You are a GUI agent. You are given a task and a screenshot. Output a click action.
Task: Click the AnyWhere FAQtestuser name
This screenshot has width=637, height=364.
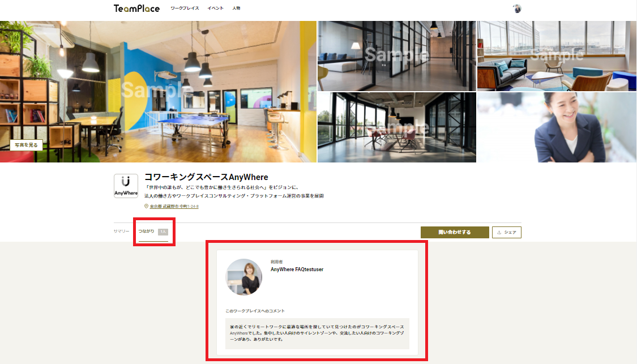[x=297, y=269]
